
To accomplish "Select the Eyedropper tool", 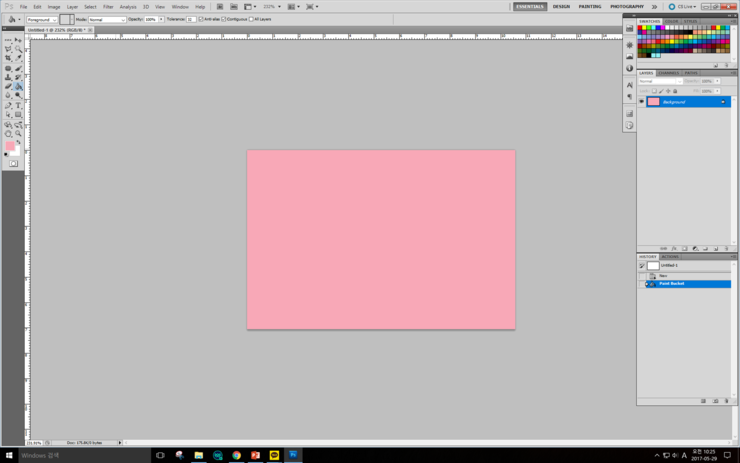I will point(18,58).
